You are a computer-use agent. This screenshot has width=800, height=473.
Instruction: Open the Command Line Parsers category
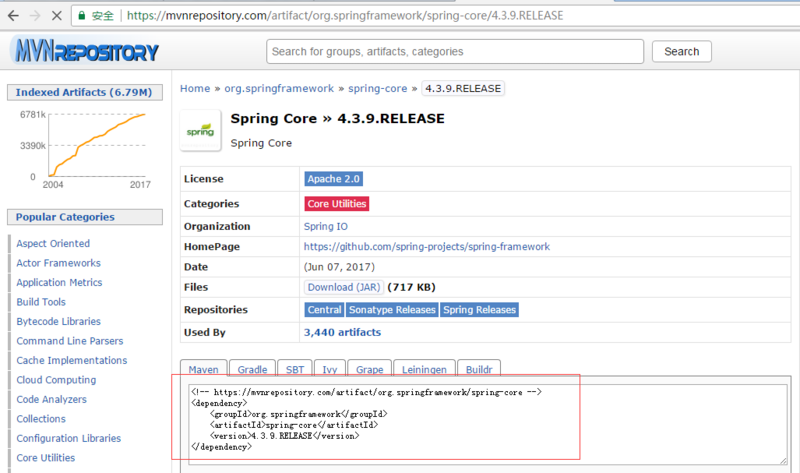70,341
